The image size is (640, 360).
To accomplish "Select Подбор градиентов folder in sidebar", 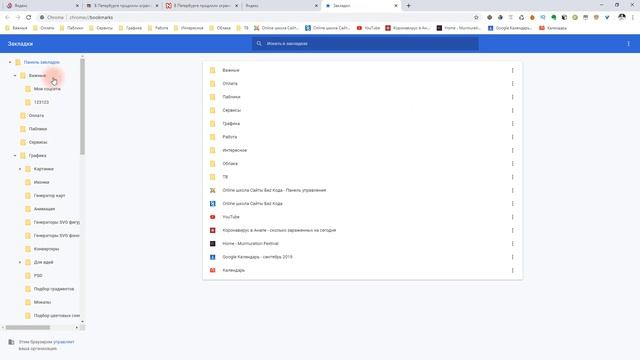I will pyautogui.click(x=54, y=289).
